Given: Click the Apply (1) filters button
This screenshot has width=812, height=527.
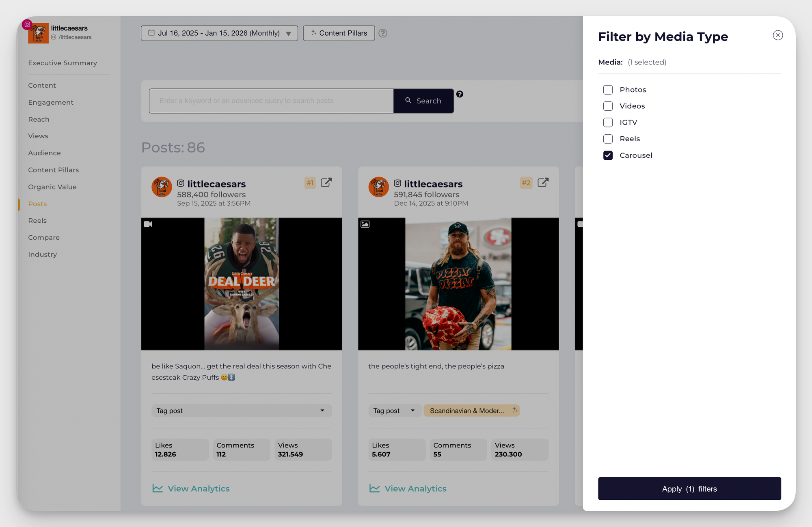Looking at the screenshot, I should [x=689, y=488].
